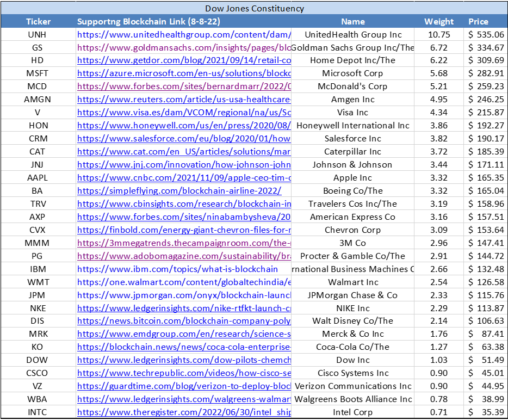The image size is (508, 420).
Task: Select the weight value 4.95
Action: [439, 99]
